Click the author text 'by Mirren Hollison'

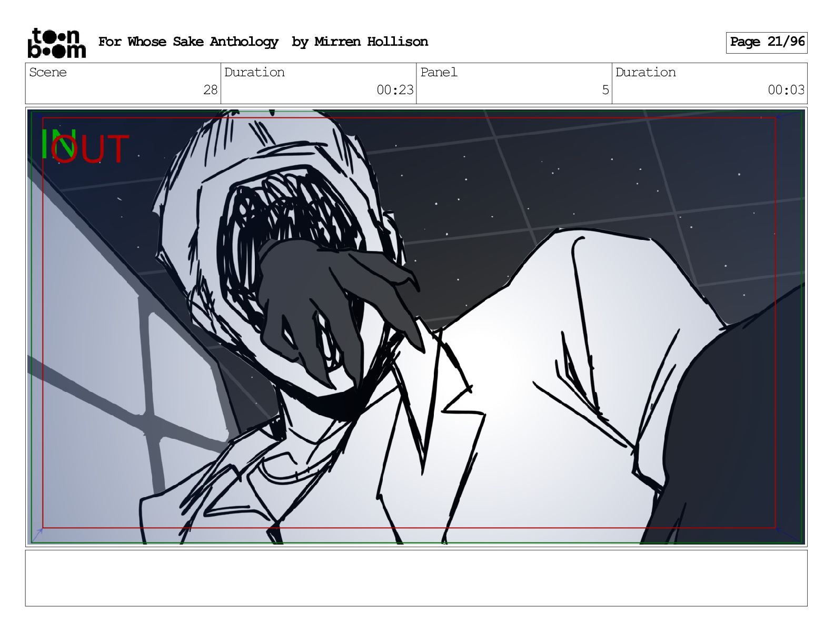click(x=360, y=42)
